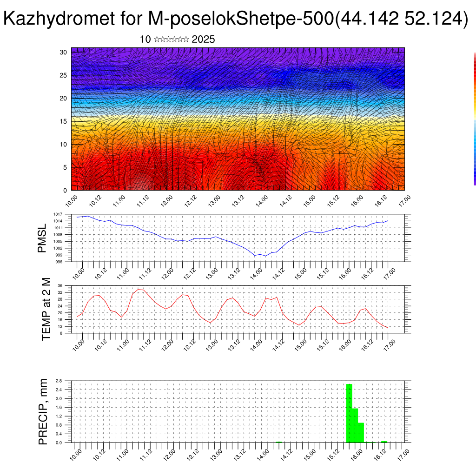Viewport: 476px width, 476px height.
Task: Click the 24 tick on the temperature axis
Action: coord(60,306)
